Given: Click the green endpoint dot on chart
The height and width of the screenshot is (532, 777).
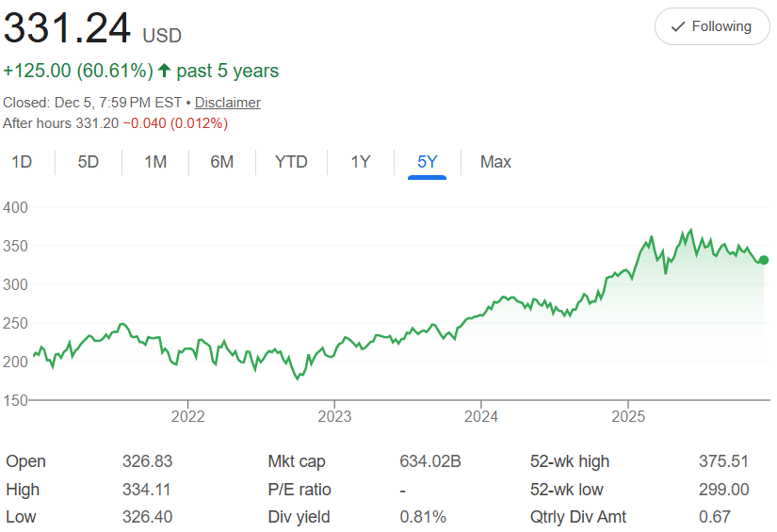Looking at the screenshot, I should [x=764, y=260].
